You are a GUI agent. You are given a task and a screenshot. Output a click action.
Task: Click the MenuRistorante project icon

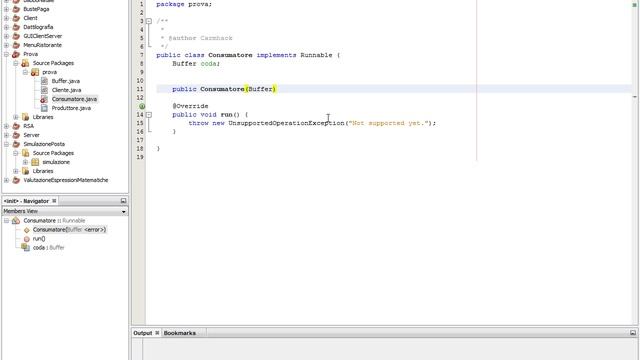[x=16, y=45]
